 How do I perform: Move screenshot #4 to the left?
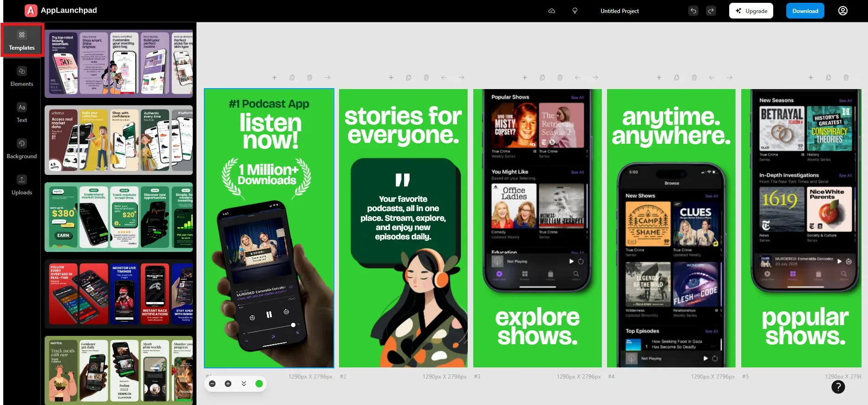click(x=712, y=77)
